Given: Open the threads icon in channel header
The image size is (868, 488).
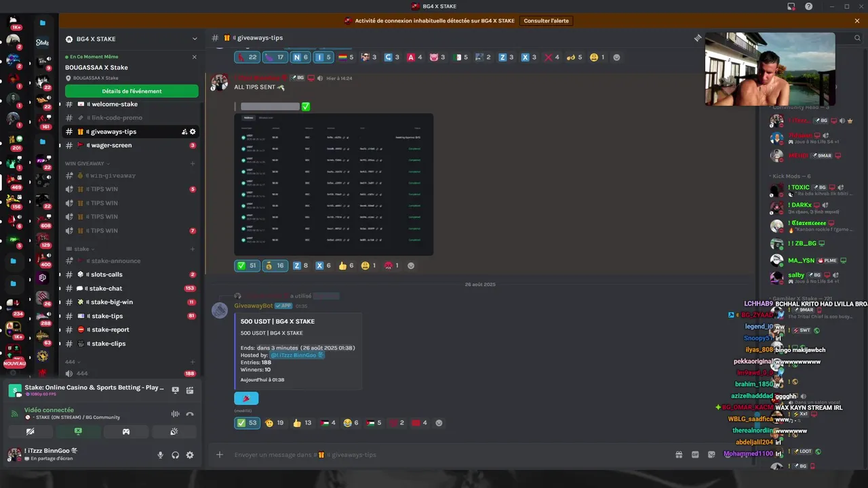Looking at the screenshot, I should (x=697, y=38).
